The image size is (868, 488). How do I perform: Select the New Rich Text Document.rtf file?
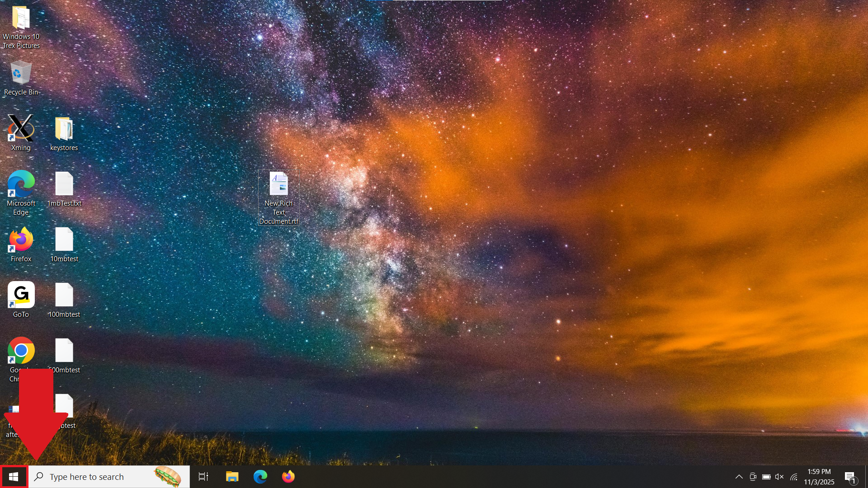coord(278,197)
